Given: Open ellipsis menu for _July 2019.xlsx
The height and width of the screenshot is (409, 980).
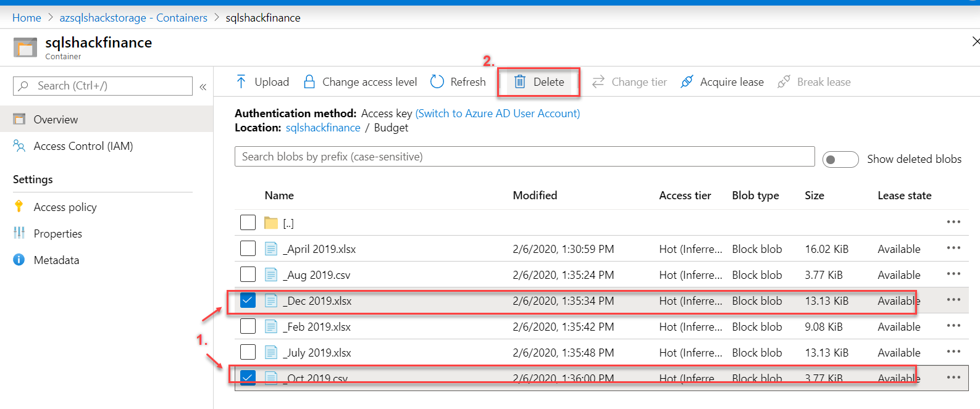Looking at the screenshot, I should pyautogui.click(x=953, y=352).
